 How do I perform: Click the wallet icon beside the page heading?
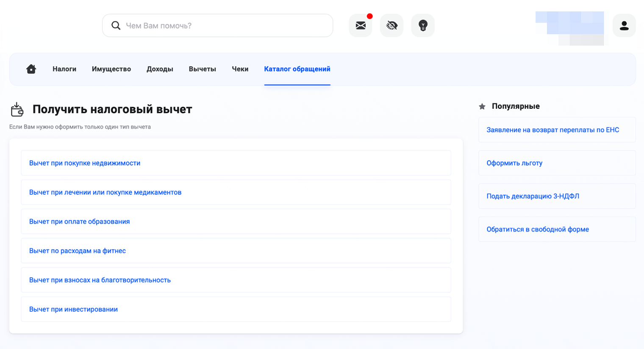(x=17, y=109)
